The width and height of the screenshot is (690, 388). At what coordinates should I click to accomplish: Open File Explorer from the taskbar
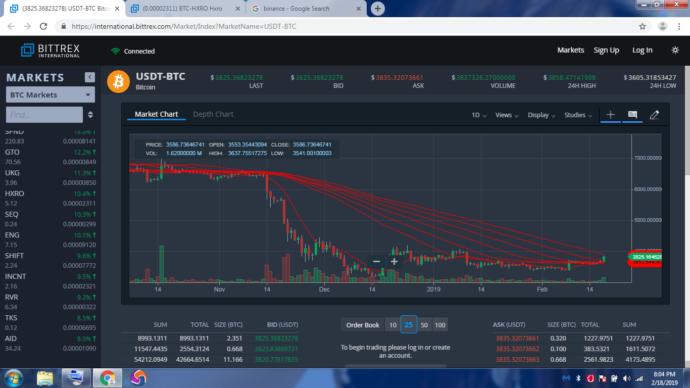[45, 378]
